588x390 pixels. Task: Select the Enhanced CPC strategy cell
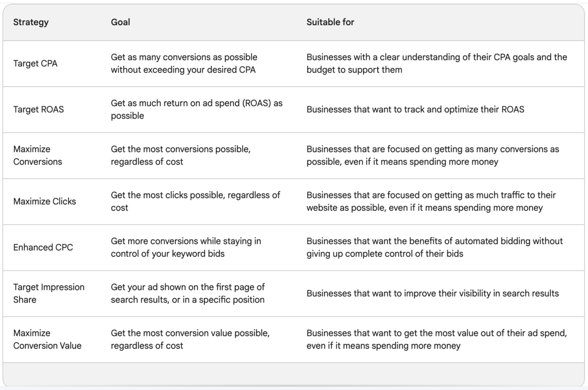[x=43, y=247]
